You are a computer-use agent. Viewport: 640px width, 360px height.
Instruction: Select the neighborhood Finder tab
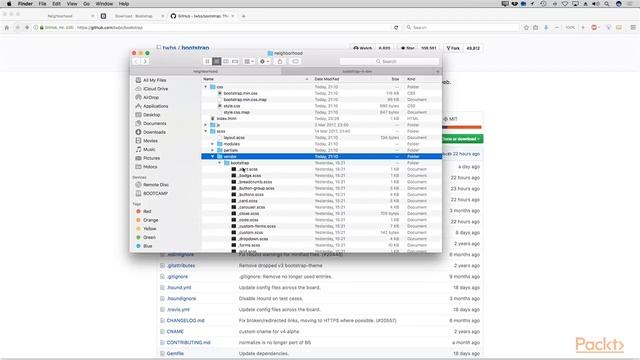click(x=206, y=71)
